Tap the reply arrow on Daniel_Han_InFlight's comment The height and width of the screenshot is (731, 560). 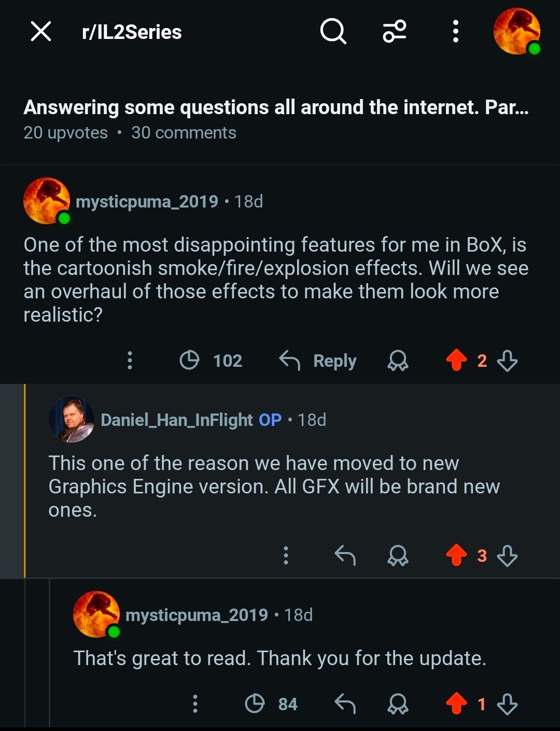point(345,556)
